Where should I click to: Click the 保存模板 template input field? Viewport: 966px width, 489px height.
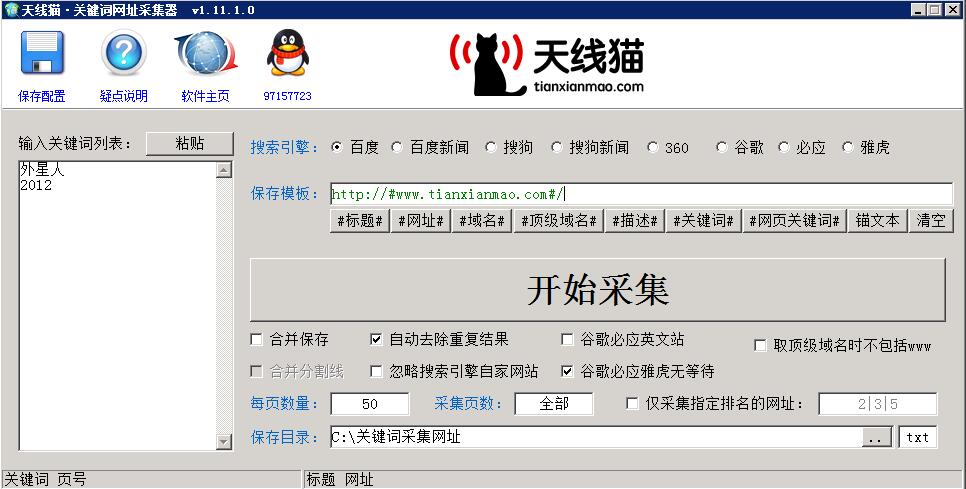coord(641,195)
